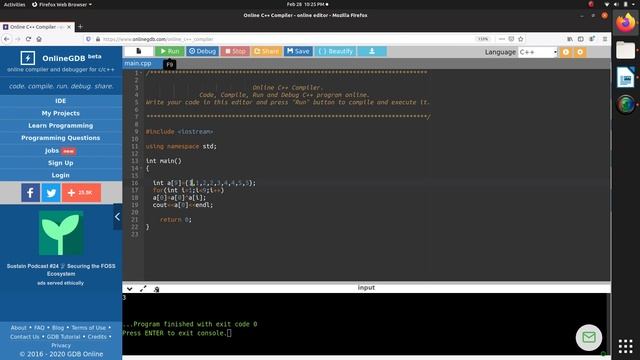Open GDB Tutorial footer link
The height and width of the screenshot is (360, 640).
point(63,337)
